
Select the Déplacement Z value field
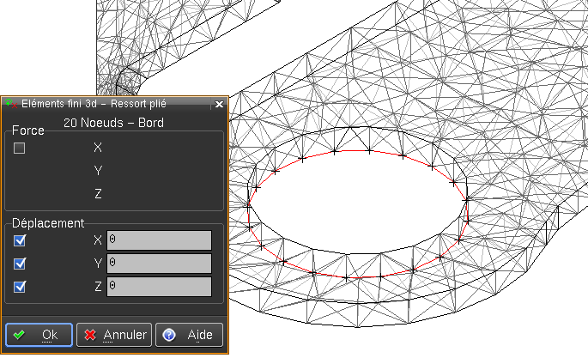(159, 287)
